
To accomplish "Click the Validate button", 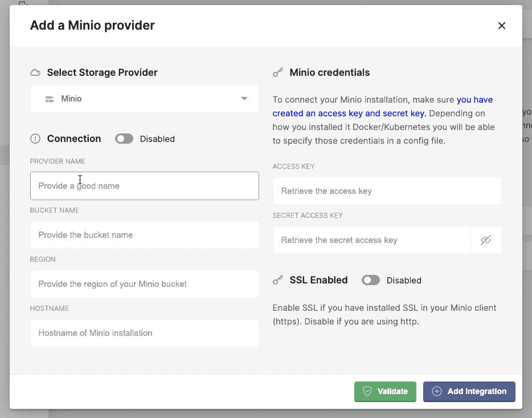I will (385, 392).
